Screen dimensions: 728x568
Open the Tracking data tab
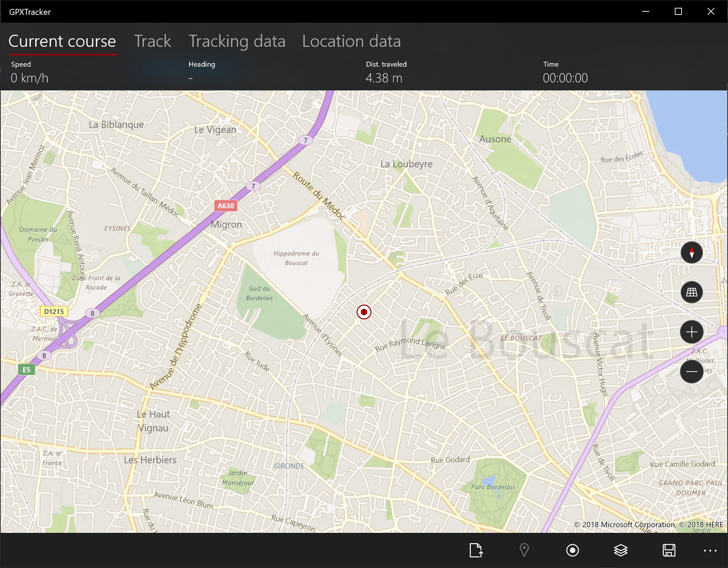[x=237, y=41]
